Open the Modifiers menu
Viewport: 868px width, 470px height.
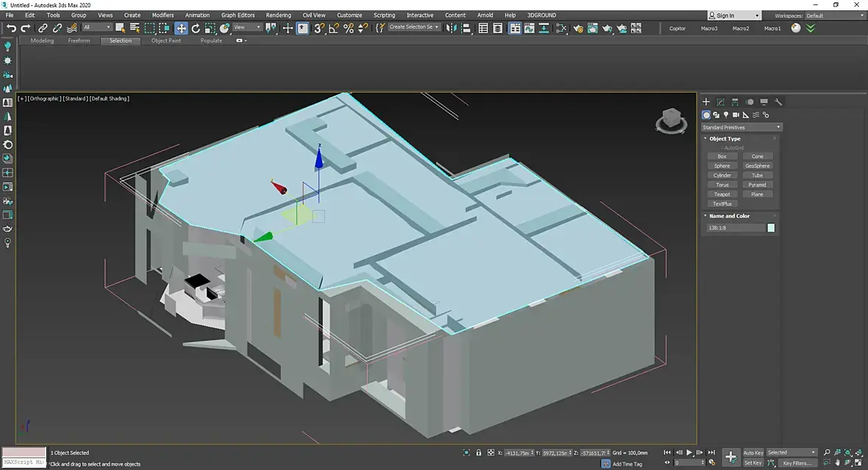(163, 15)
